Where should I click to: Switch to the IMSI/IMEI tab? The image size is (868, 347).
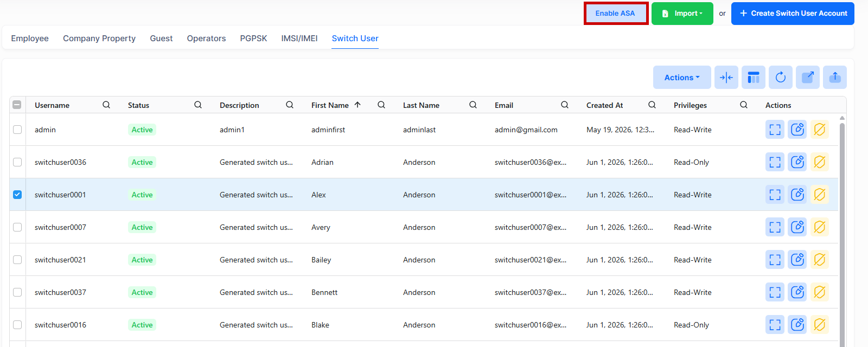click(x=299, y=38)
